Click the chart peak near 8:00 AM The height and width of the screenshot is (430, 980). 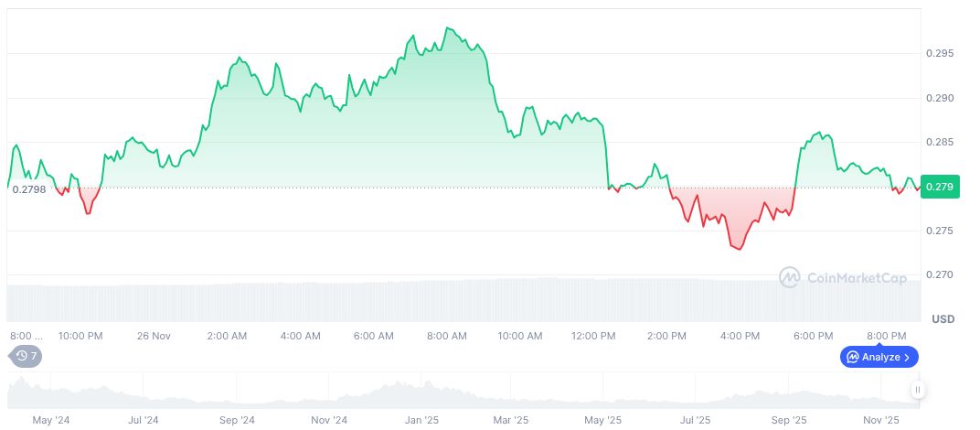point(447,28)
